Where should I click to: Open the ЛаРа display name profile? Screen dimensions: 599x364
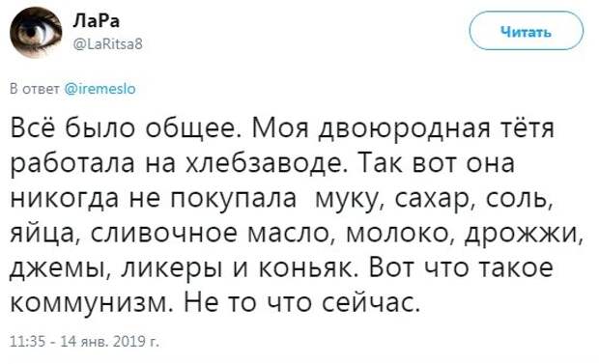[97, 20]
